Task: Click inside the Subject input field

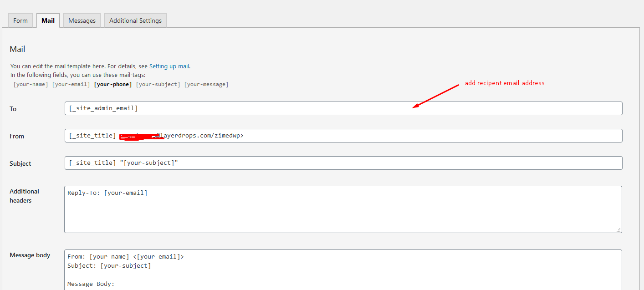Action: [343, 163]
